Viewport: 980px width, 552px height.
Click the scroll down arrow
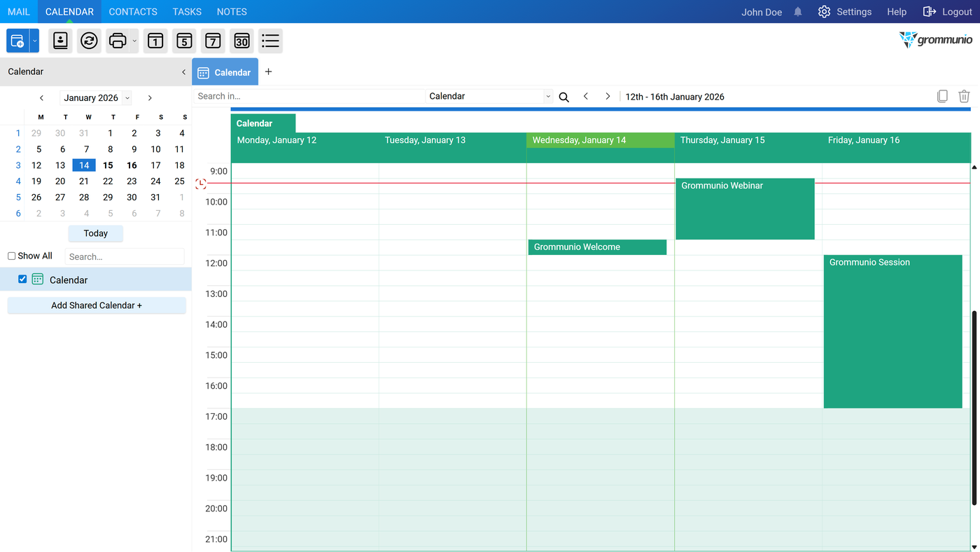(x=974, y=547)
